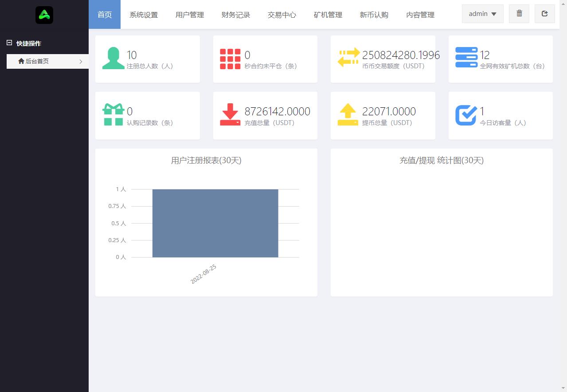567x392 pixels.
Task: Click the yellow exchange arrows icon
Action: (349, 58)
